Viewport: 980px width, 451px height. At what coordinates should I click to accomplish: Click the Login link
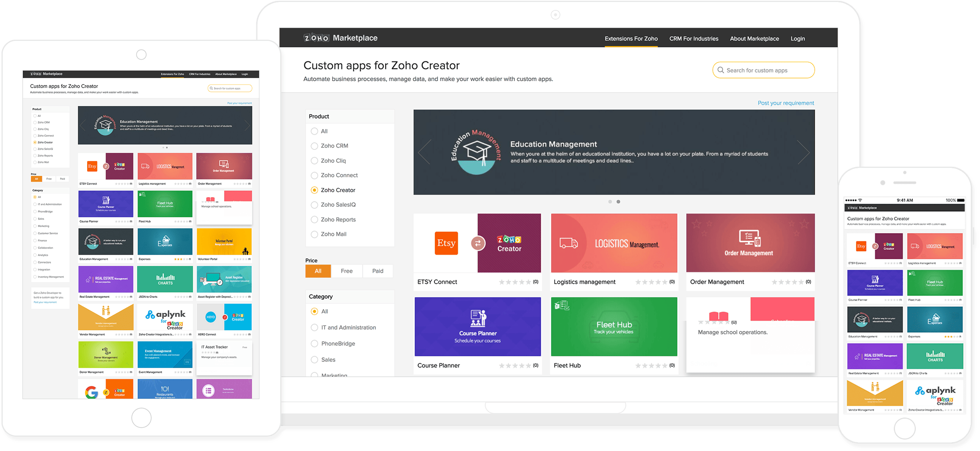pos(798,38)
